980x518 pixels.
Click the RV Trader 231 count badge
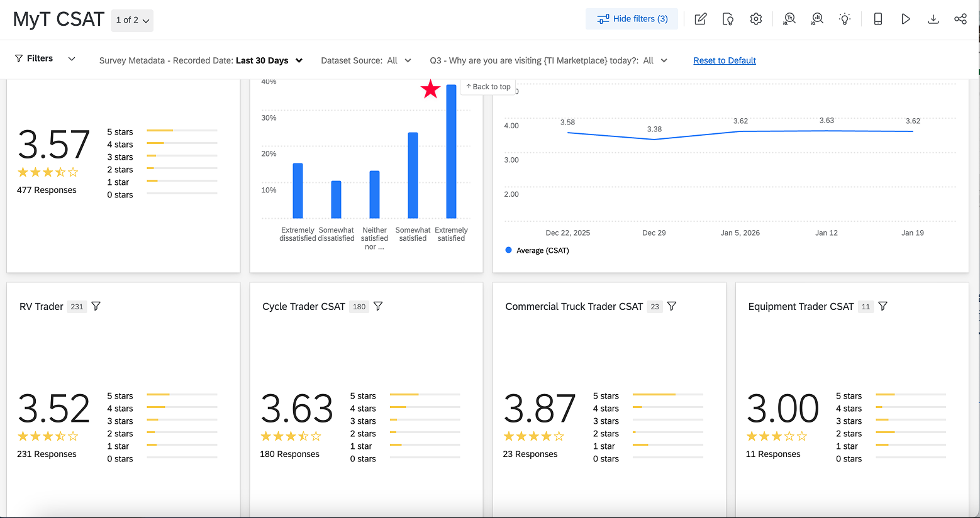(x=77, y=307)
